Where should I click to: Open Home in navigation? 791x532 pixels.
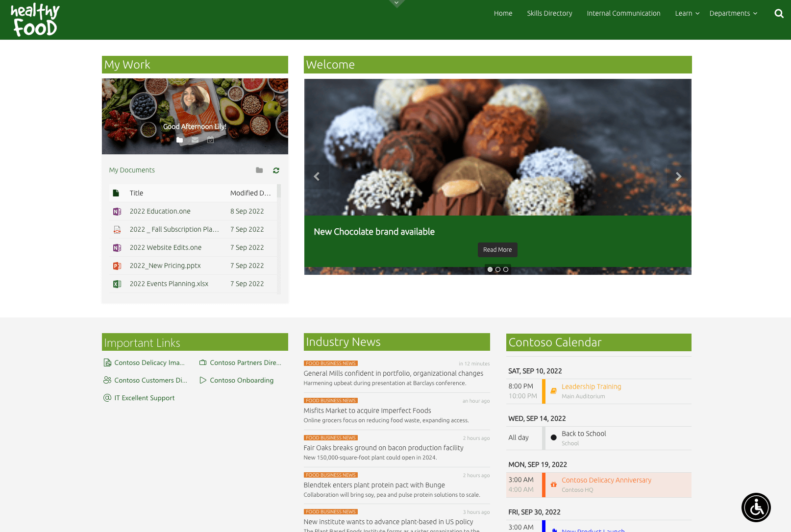[x=503, y=13]
